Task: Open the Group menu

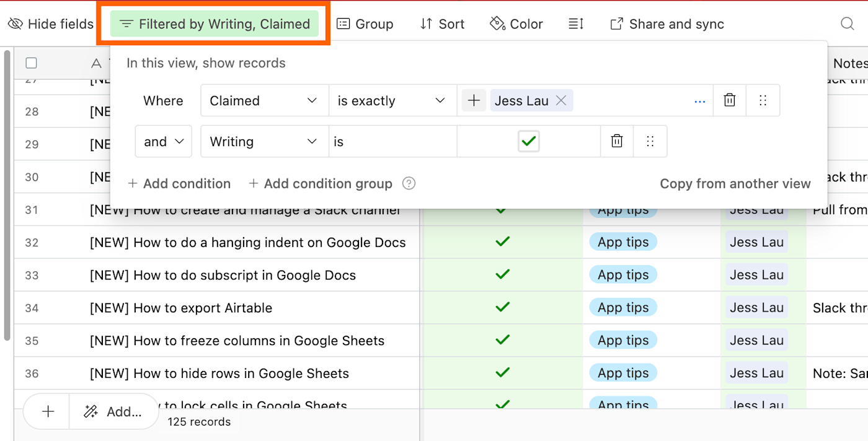Action: (x=365, y=24)
